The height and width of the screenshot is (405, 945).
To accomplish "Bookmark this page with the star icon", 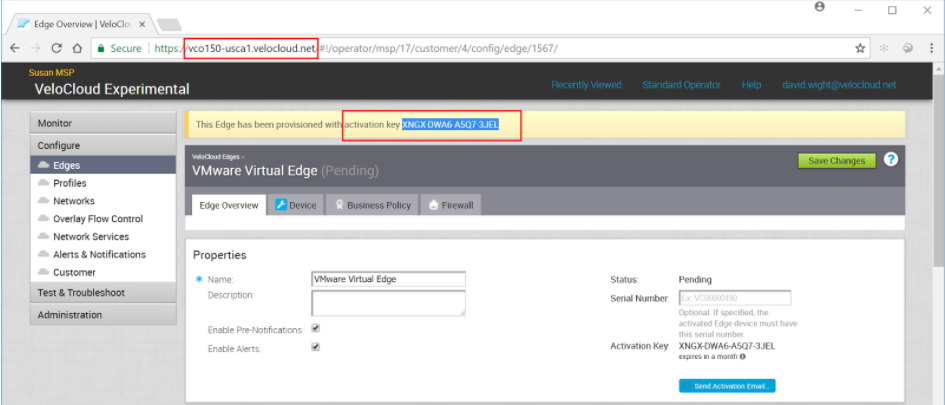I will [x=860, y=48].
